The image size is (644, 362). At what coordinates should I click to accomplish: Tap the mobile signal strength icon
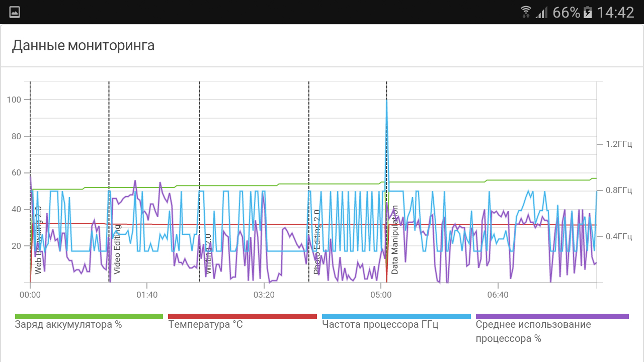(541, 12)
